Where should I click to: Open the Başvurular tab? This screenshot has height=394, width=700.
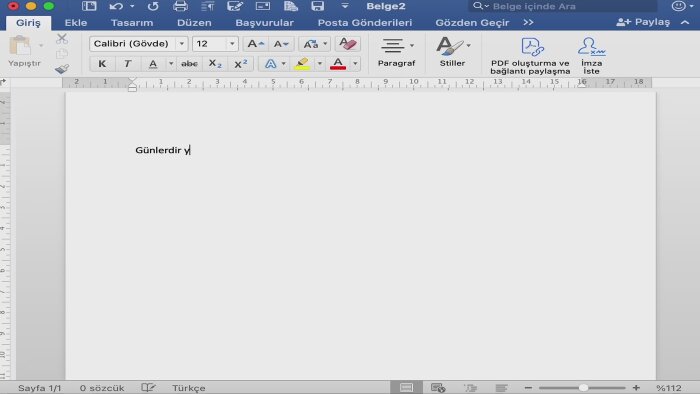tap(264, 23)
